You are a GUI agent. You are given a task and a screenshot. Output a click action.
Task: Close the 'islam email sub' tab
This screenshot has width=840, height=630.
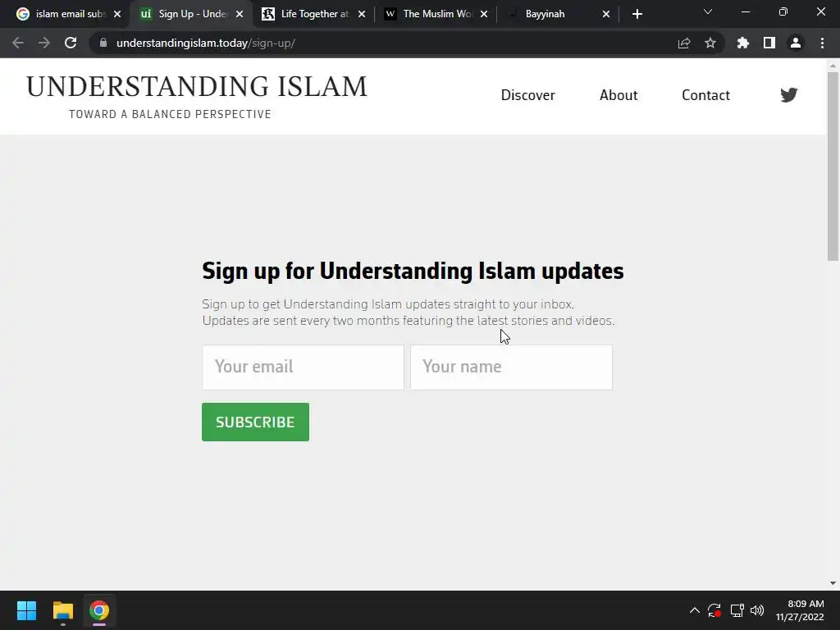[117, 14]
